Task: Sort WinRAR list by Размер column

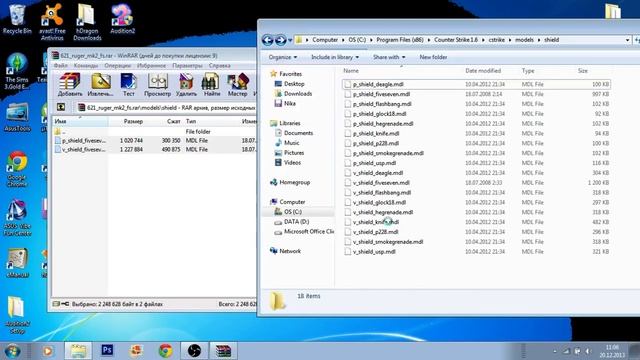Action: (x=133, y=122)
